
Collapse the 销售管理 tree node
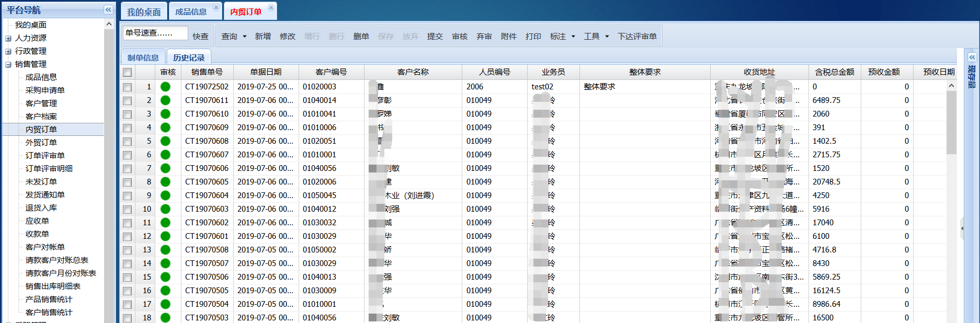coord(8,64)
